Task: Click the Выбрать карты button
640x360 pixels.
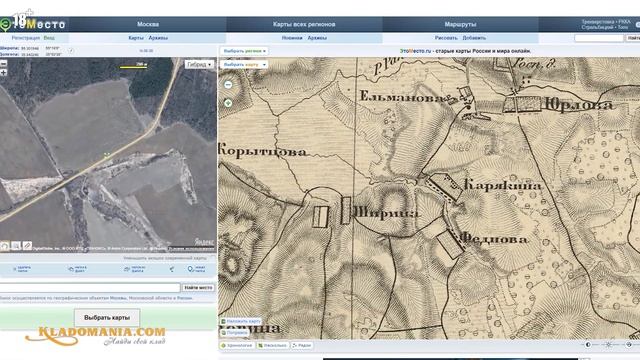Action: [x=107, y=318]
